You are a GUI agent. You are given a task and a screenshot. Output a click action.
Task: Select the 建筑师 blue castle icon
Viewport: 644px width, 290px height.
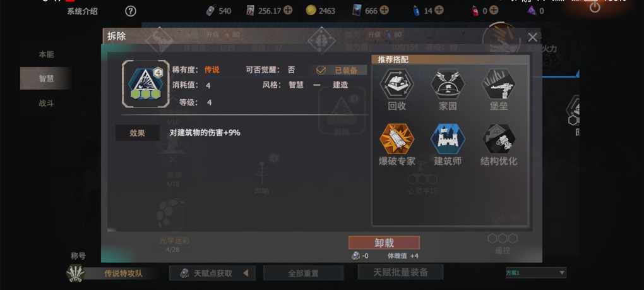(x=448, y=139)
